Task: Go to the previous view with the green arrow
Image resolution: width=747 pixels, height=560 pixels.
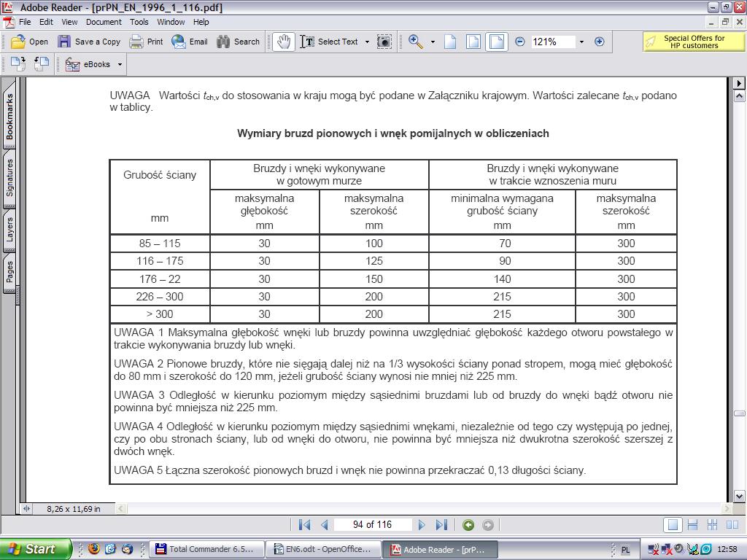Action: coord(468,525)
